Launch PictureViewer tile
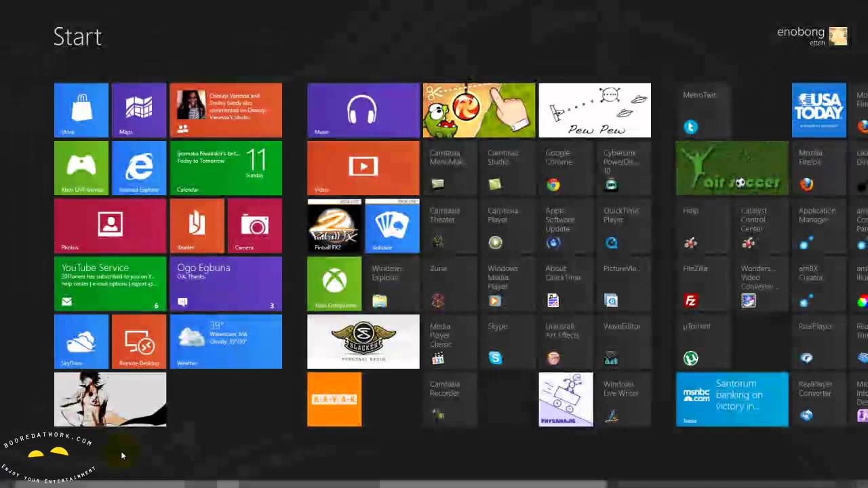This screenshot has height=488, width=868. click(x=624, y=284)
